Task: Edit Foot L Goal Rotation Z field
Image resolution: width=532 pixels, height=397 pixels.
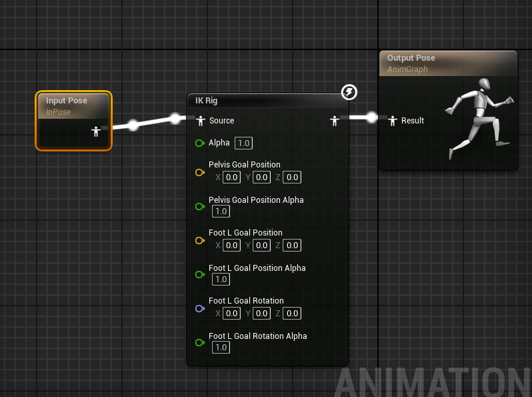Action: [292, 313]
